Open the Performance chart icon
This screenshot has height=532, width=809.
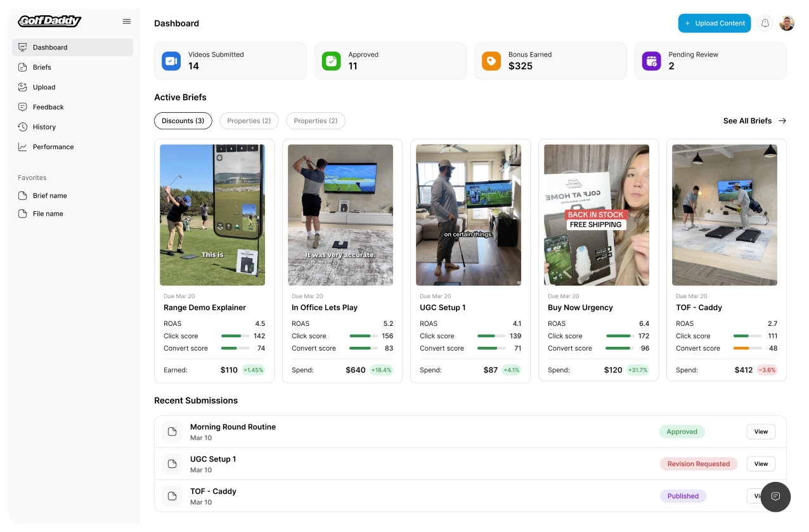tap(21, 146)
